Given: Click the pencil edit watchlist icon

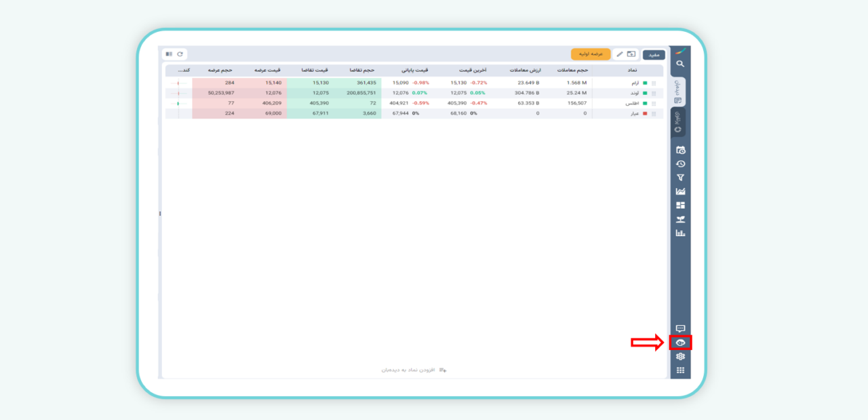Looking at the screenshot, I should 620,54.
